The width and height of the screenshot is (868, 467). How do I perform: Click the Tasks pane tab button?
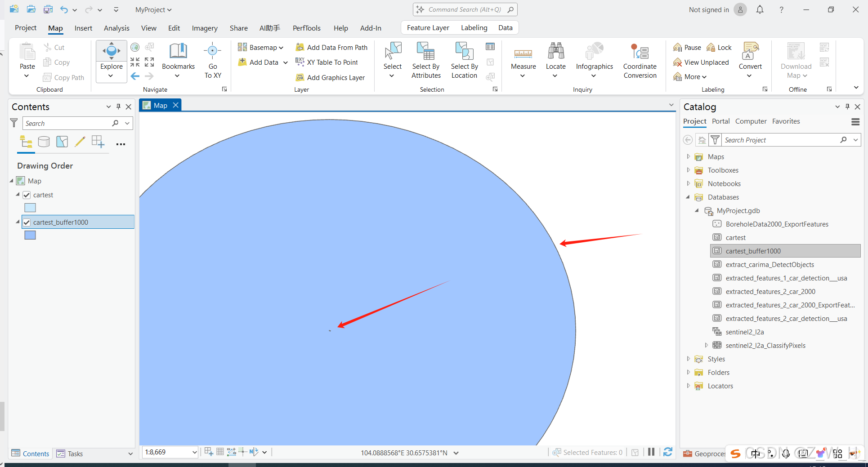point(70,454)
